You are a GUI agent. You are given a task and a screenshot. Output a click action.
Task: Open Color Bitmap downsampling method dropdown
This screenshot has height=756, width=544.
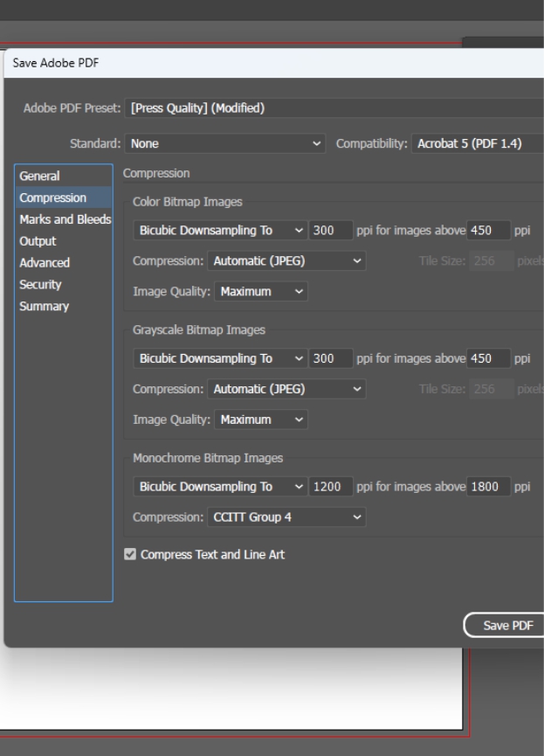click(220, 231)
